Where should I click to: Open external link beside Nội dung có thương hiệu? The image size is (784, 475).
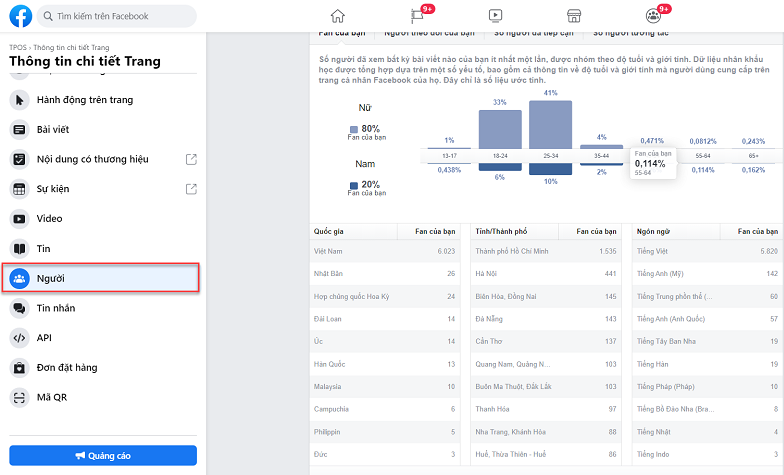(191, 159)
